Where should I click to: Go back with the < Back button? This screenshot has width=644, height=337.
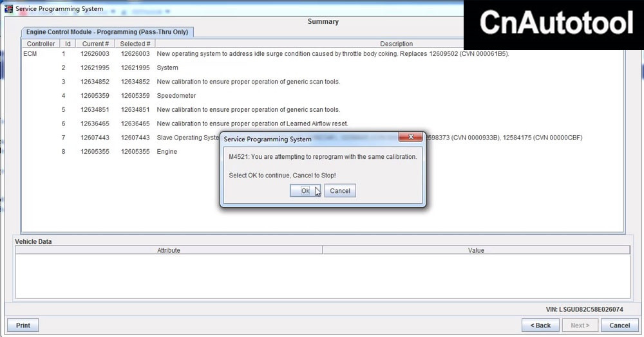[540, 325]
